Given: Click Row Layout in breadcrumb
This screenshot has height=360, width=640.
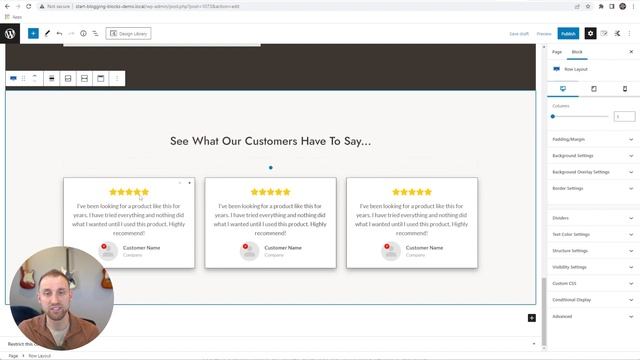Looking at the screenshot, I should (40, 356).
